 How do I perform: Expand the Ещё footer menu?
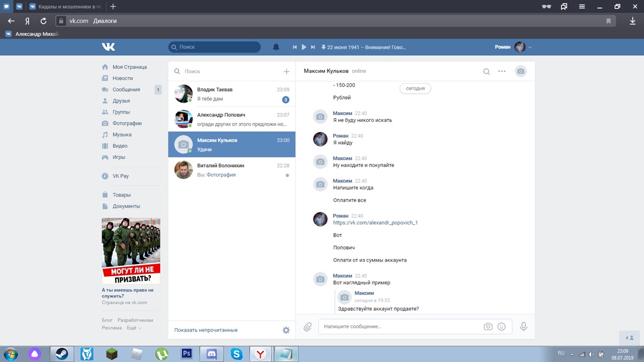[x=133, y=328]
